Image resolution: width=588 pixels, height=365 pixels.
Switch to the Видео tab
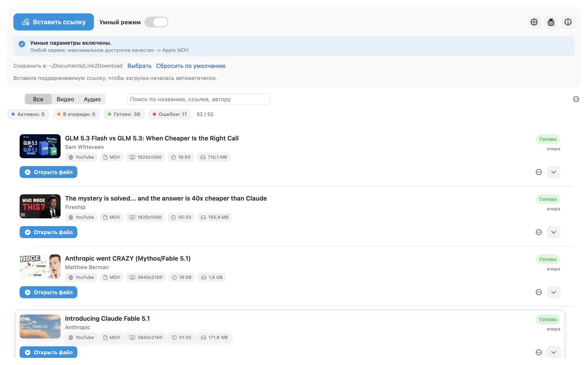coord(66,100)
